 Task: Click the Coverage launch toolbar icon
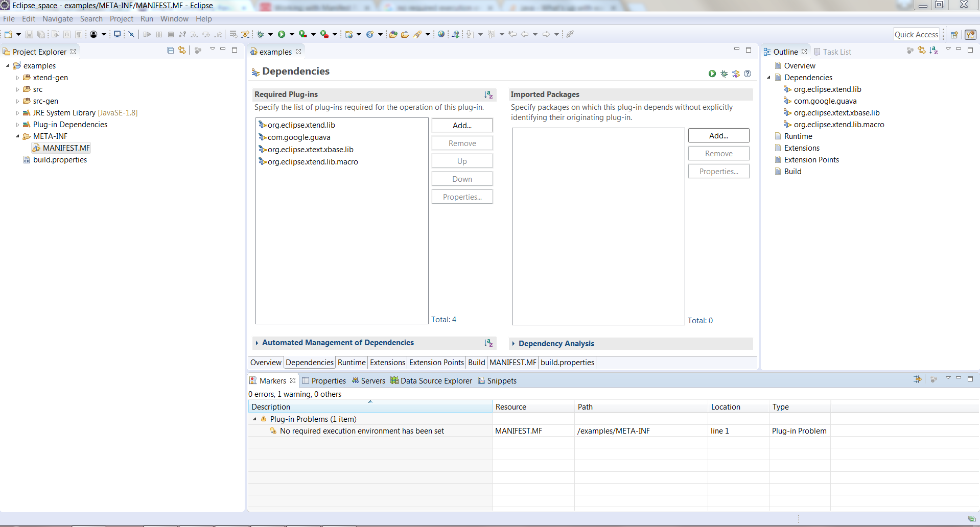click(x=303, y=34)
